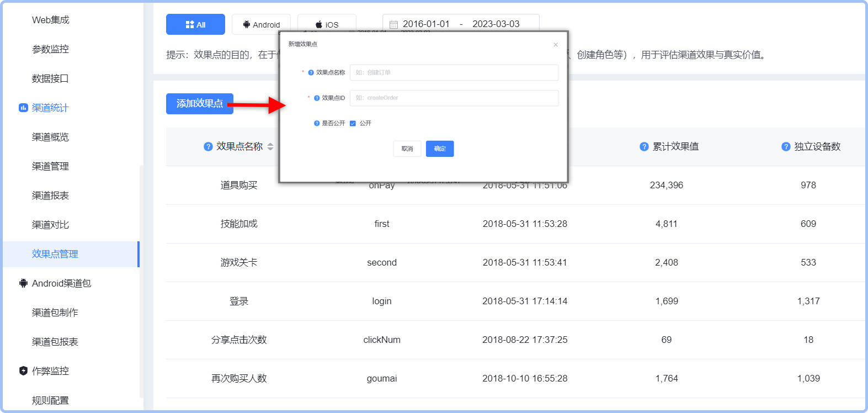
Task: Click 确定 to confirm new effect point
Action: click(440, 149)
